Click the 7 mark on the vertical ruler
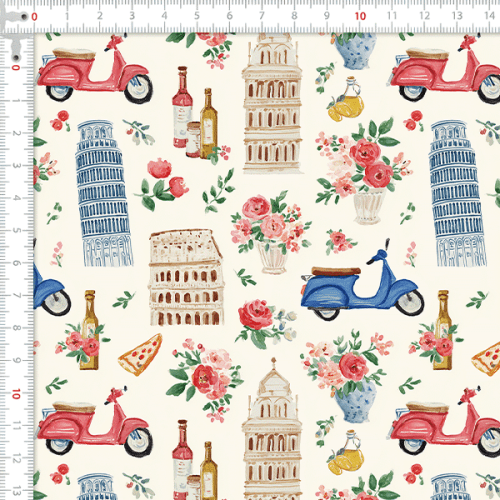The image size is (500, 500). 16,295
